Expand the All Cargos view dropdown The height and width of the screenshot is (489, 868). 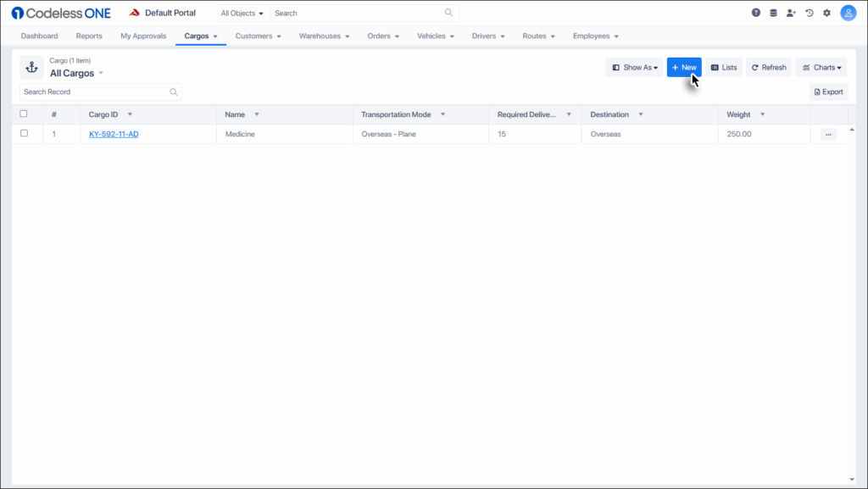click(101, 73)
